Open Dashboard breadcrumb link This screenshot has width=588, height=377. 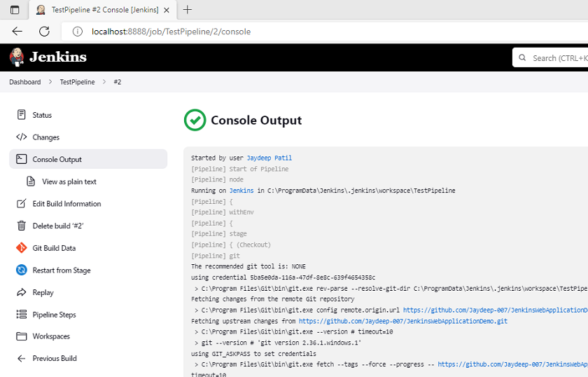click(x=25, y=82)
